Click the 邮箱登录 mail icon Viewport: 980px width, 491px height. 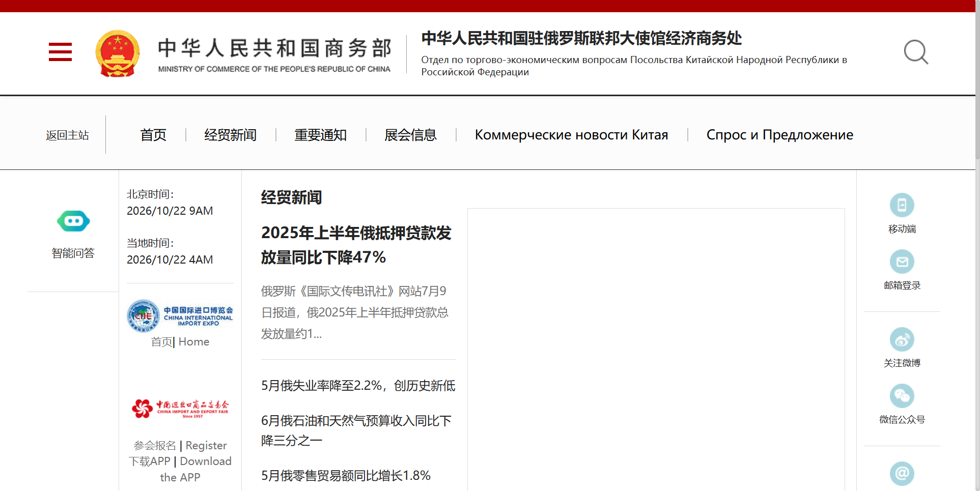902,262
